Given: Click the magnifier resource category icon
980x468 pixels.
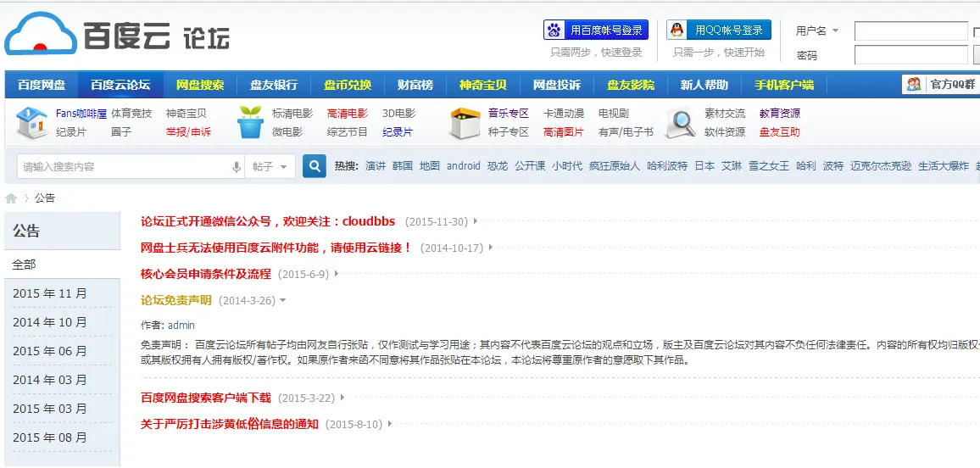Looking at the screenshot, I should point(681,123).
